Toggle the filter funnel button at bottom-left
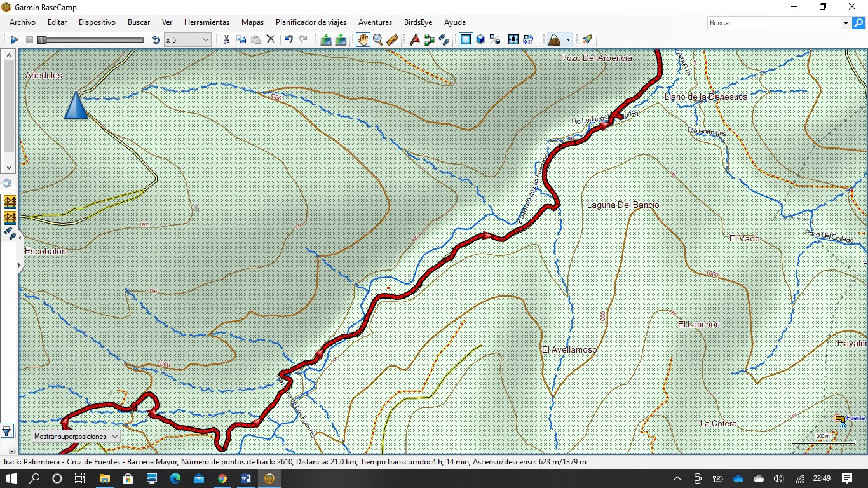868x488 pixels. (6, 431)
